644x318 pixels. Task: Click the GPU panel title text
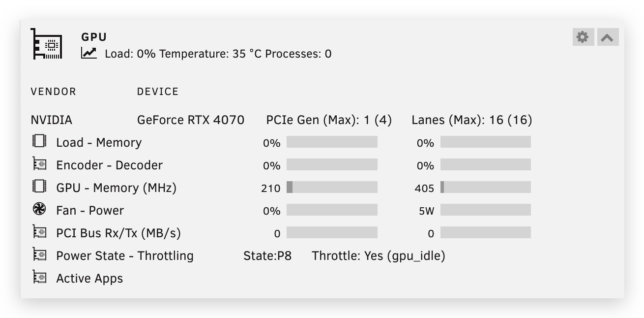point(94,37)
